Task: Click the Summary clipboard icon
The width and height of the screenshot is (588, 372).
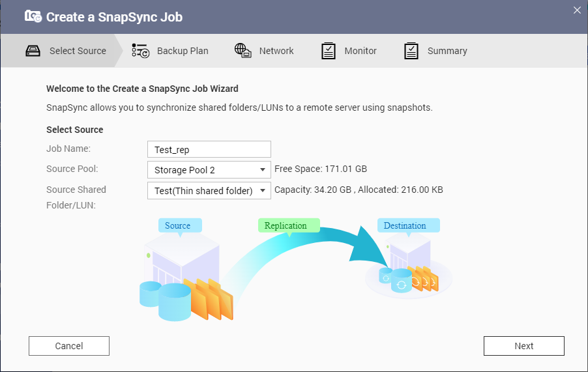Action: point(411,51)
